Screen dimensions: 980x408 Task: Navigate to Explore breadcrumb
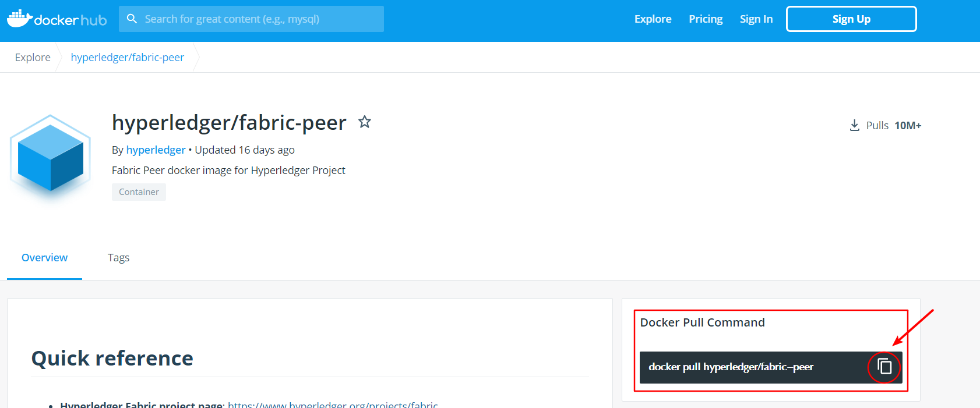pos(33,57)
